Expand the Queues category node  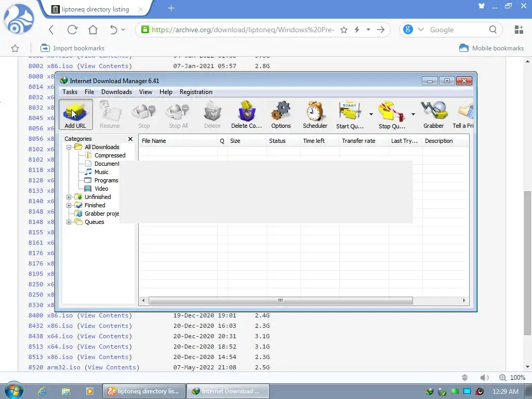point(69,222)
